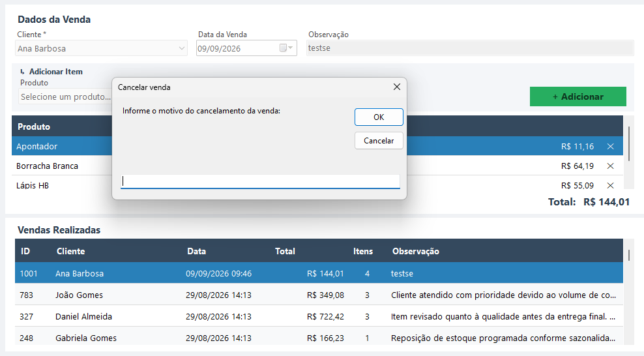Open the Cliente dropdown showing Ana Barbosa

102,48
